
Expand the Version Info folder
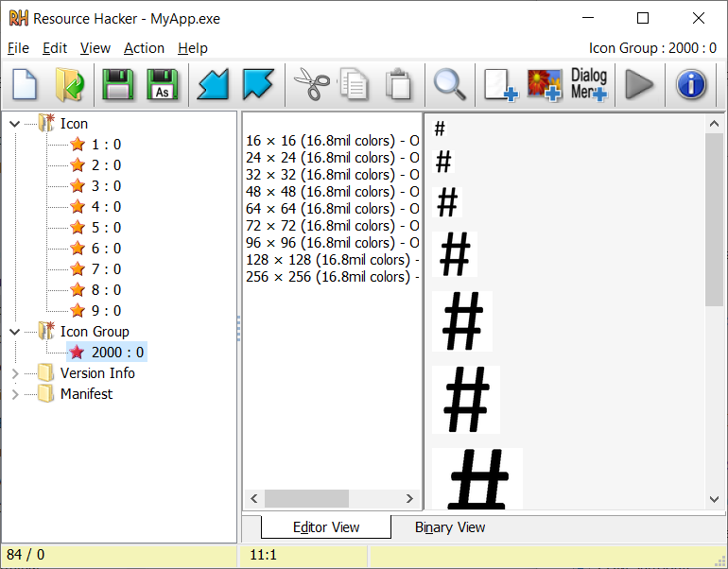(x=15, y=373)
